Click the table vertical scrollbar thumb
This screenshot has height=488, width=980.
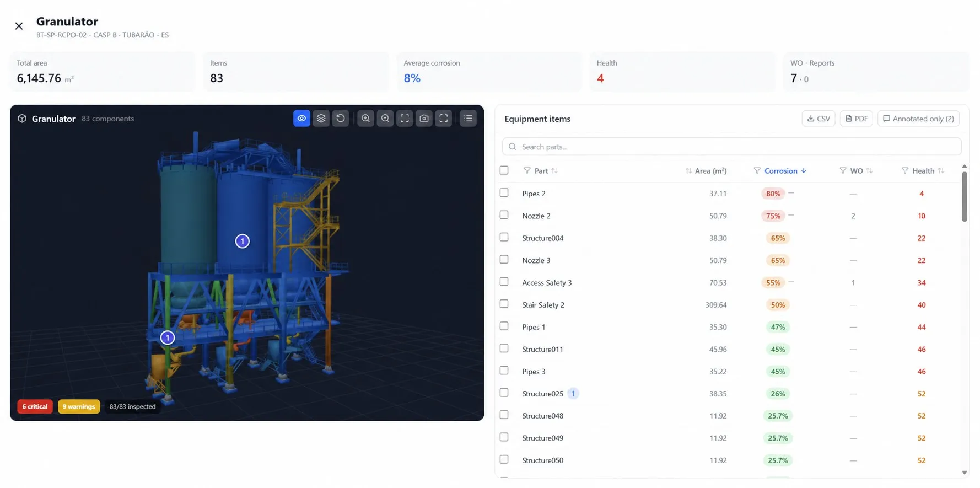coord(964,197)
